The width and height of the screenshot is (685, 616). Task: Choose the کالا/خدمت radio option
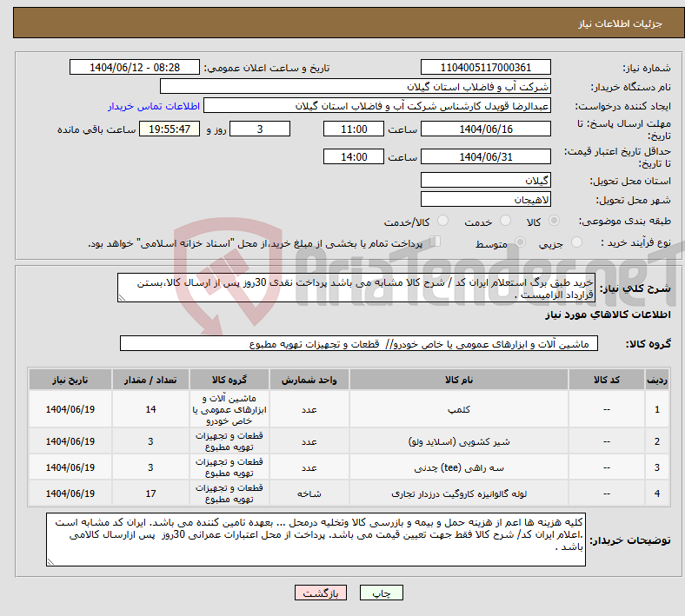[443, 222]
